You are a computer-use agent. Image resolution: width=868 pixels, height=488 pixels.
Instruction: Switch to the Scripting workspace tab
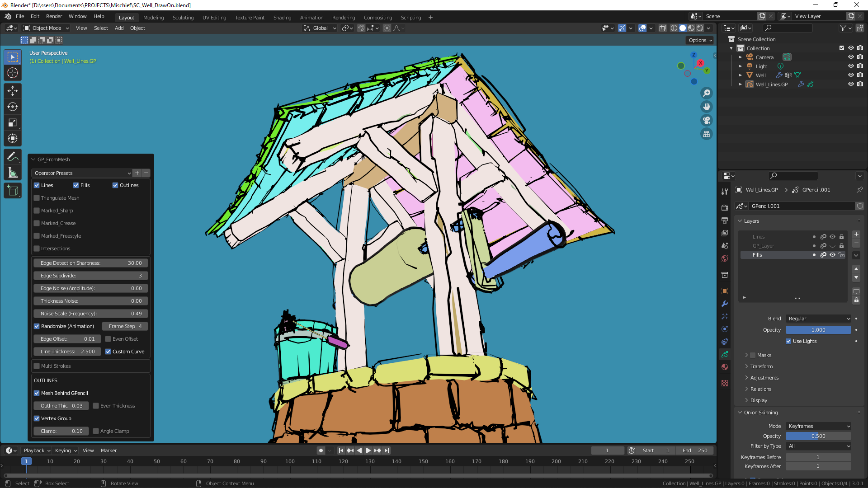coord(410,18)
